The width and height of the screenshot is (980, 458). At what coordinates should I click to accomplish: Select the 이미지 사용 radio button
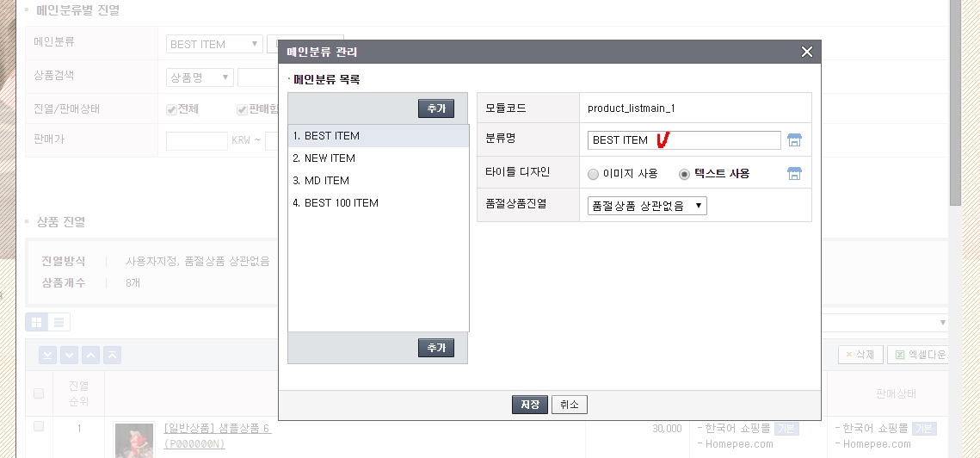pyautogui.click(x=593, y=174)
